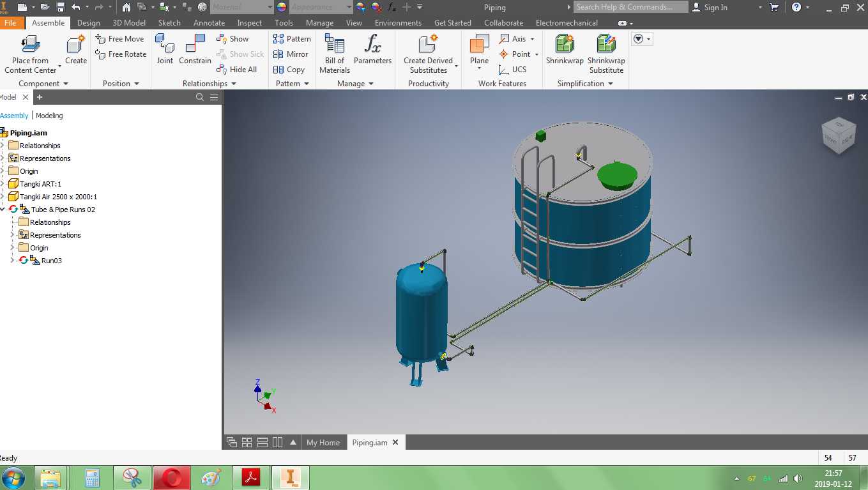Add a new browser panel with plus

(x=40, y=97)
